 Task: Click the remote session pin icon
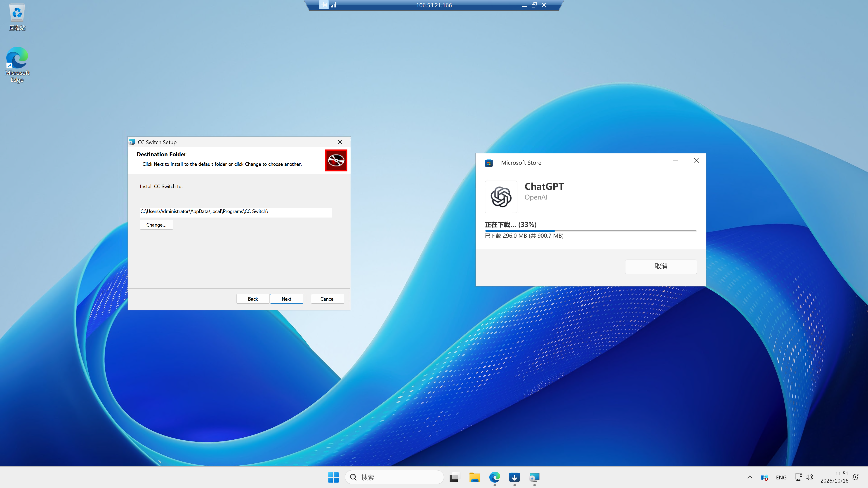(x=323, y=5)
